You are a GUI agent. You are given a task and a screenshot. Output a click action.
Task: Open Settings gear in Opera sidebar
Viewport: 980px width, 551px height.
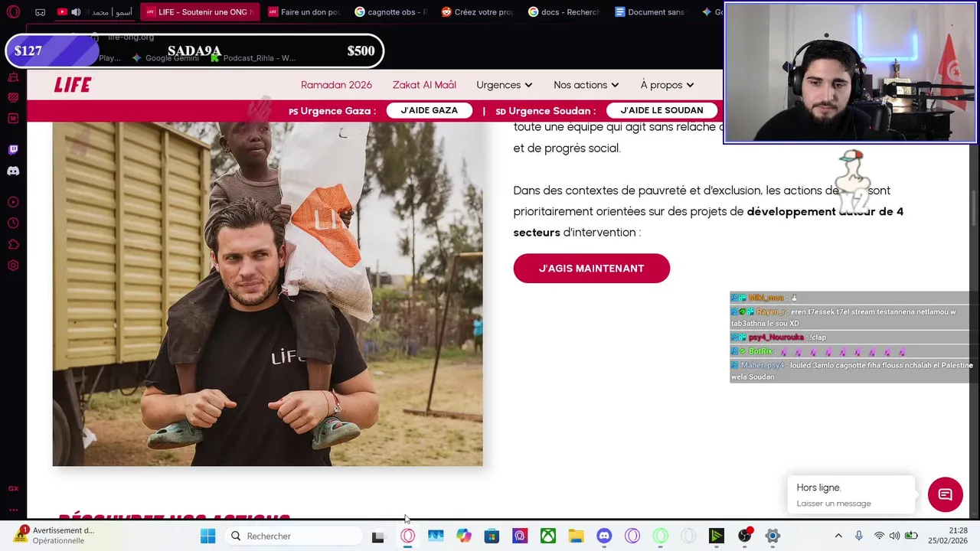[13, 266]
